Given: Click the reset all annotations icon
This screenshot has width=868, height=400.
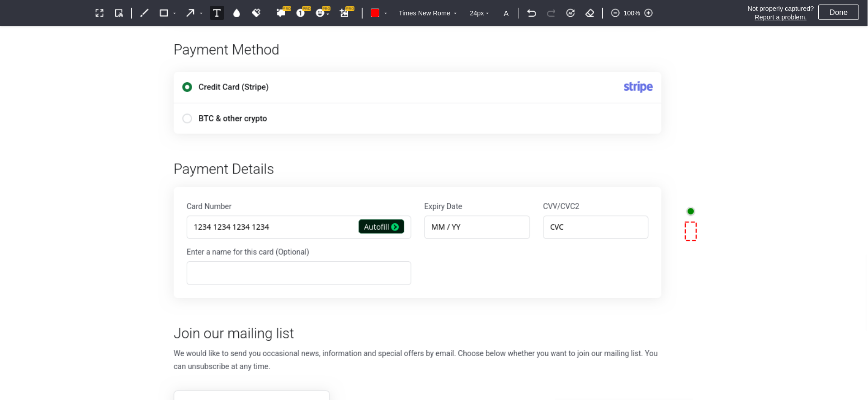Looking at the screenshot, I should [x=571, y=13].
